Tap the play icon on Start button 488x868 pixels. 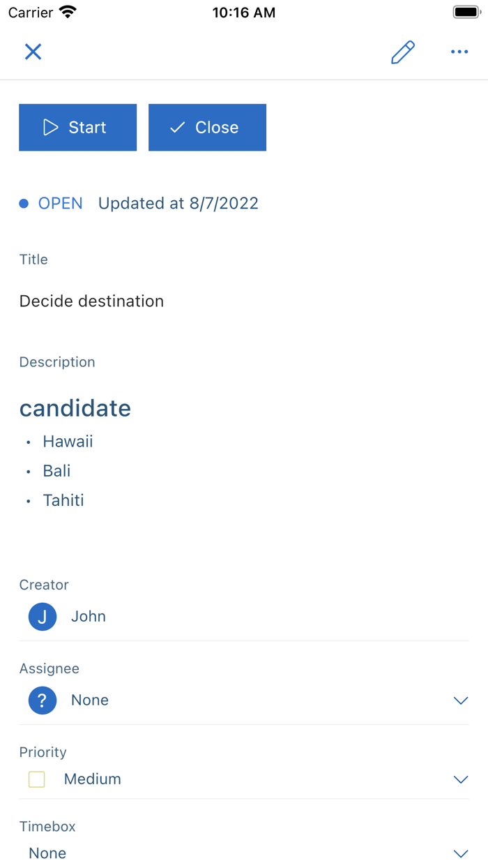click(49, 127)
